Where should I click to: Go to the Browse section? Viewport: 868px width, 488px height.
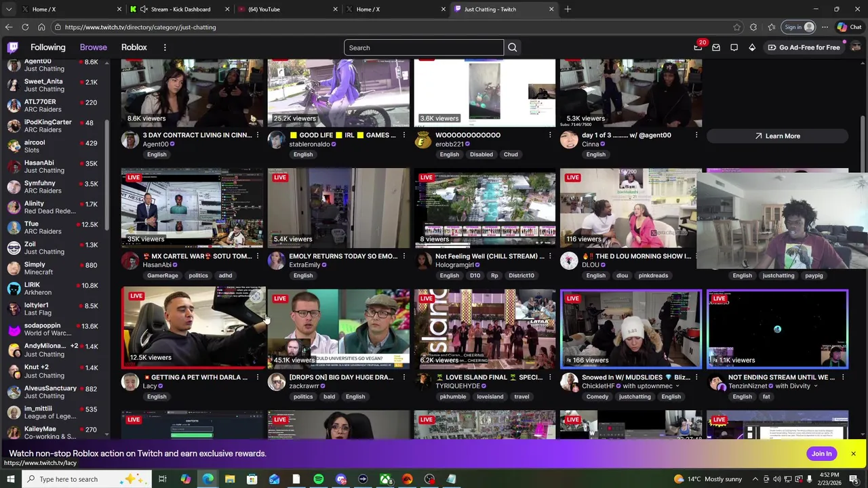94,47
